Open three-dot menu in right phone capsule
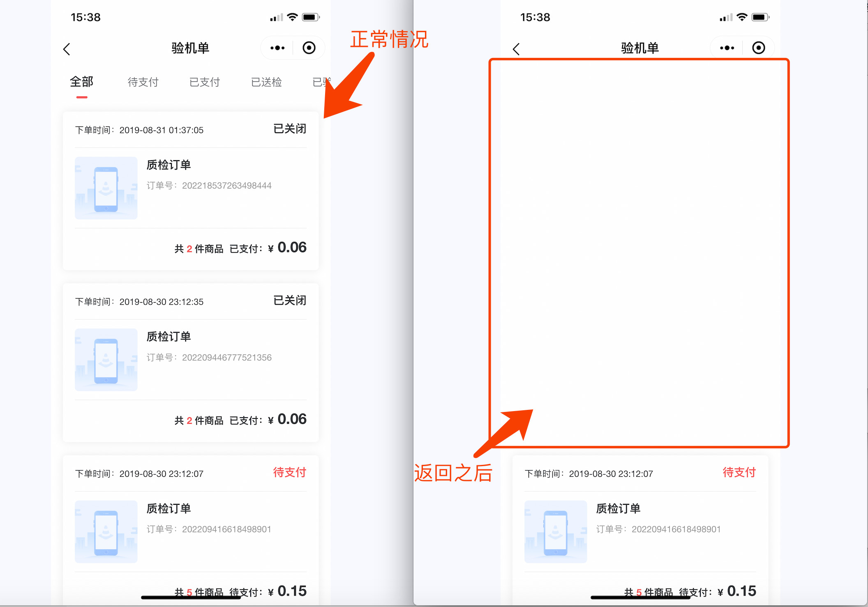The image size is (868, 607). click(x=727, y=48)
